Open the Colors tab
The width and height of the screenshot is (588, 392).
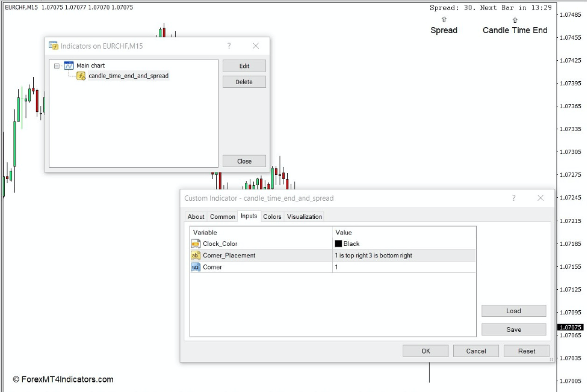coord(272,216)
